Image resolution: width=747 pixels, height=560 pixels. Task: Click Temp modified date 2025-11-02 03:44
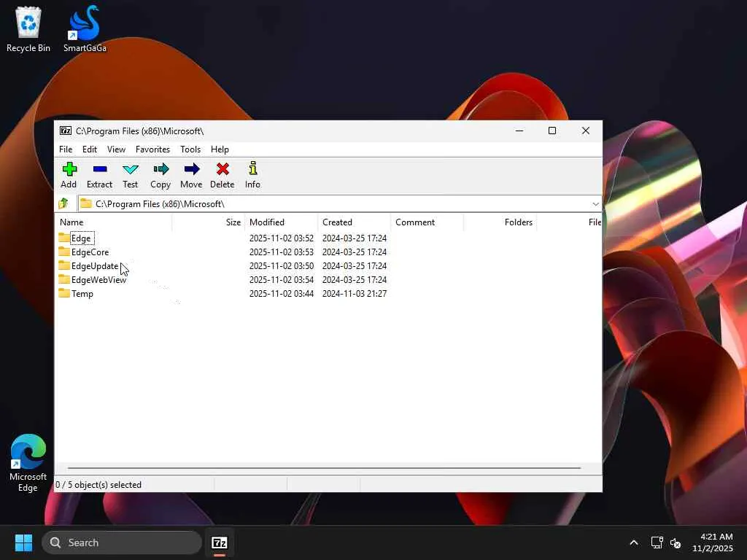tap(281, 294)
